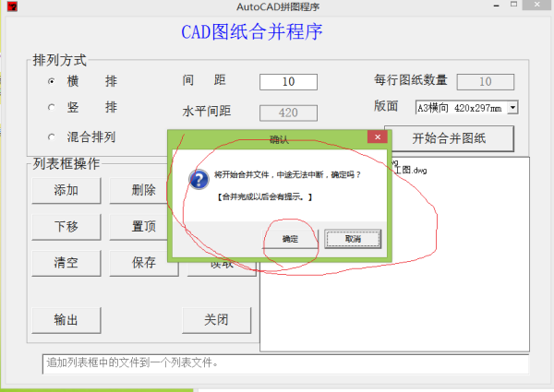Click the 开始合并图纸 button
Screen dimensions: 554x392
(x=449, y=138)
